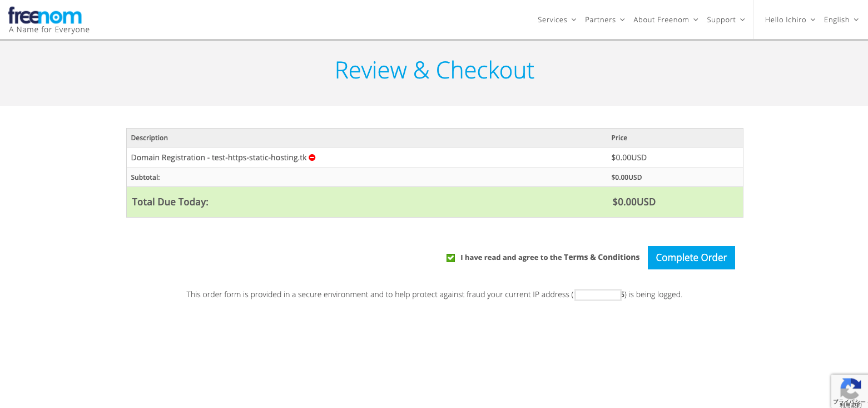The height and width of the screenshot is (408, 868).
Task: Click the Total Due Today amount
Action: coord(634,202)
